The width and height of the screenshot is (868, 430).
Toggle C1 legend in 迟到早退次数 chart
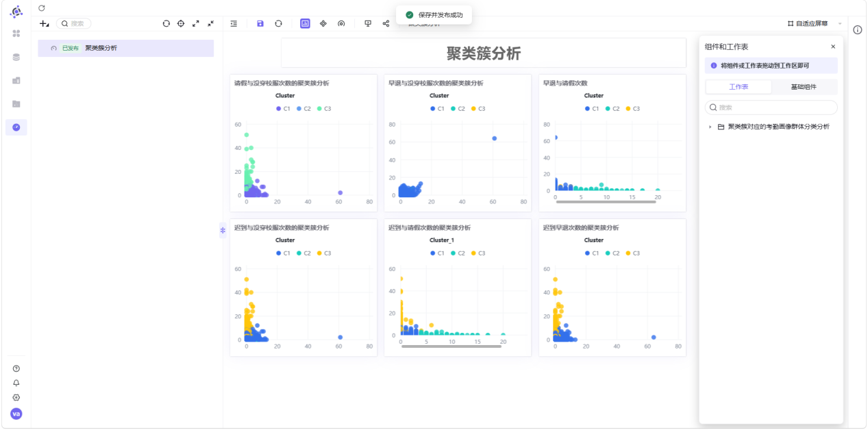pos(592,253)
